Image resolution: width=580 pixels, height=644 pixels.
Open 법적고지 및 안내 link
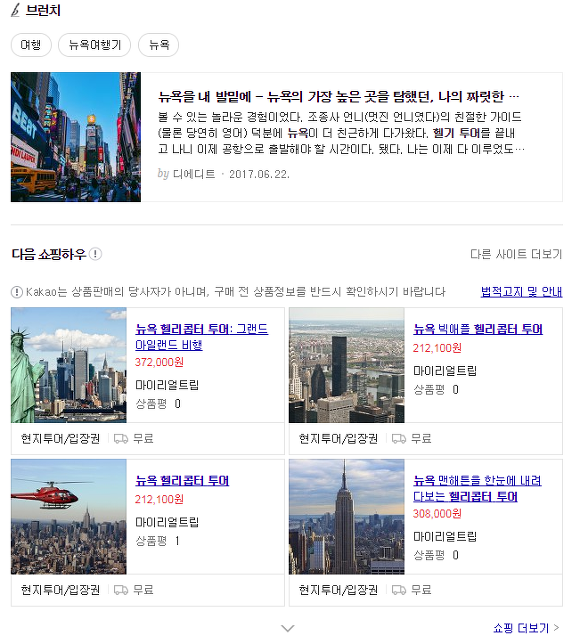(x=521, y=292)
